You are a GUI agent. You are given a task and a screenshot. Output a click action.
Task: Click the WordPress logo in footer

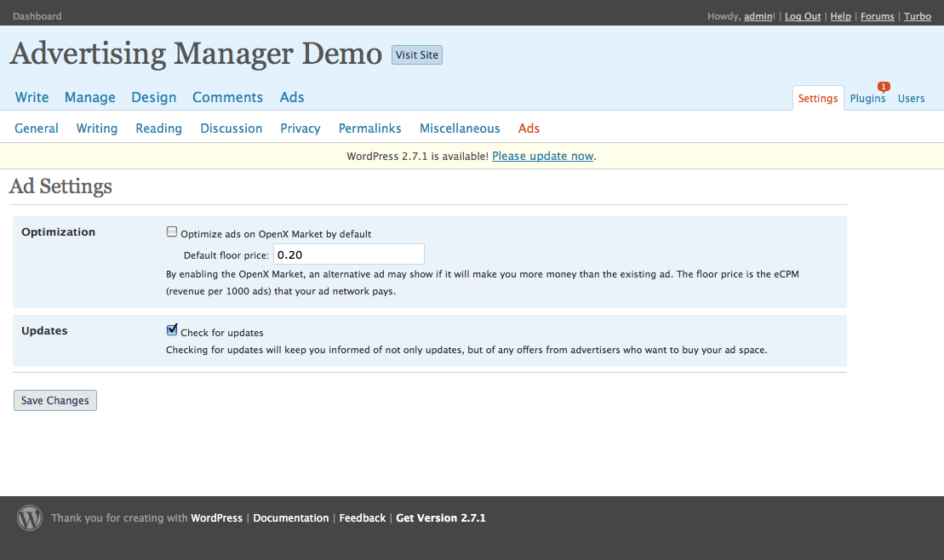pyautogui.click(x=30, y=517)
